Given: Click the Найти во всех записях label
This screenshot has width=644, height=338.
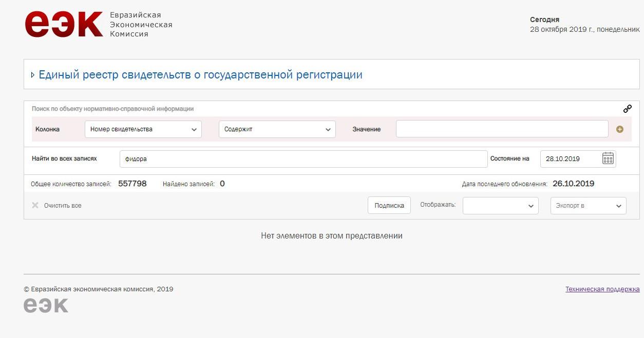Looking at the screenshot, I should point(64,158).
